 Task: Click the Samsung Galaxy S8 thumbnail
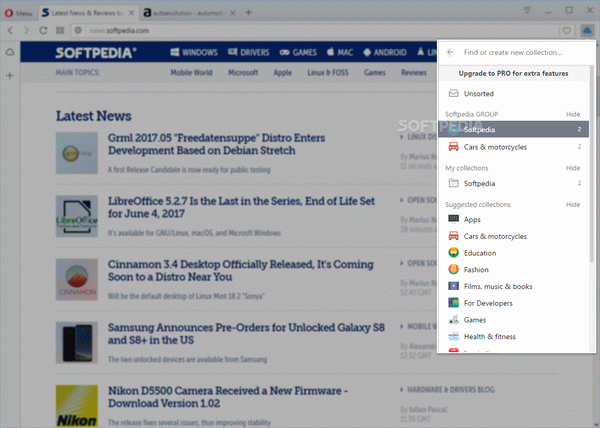77,343
